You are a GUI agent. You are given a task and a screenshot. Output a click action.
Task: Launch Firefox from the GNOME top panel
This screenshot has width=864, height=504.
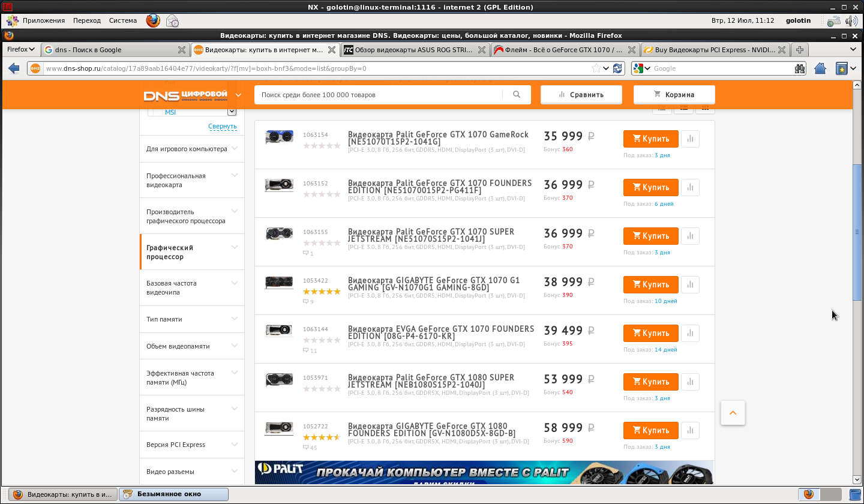(153, 20)
